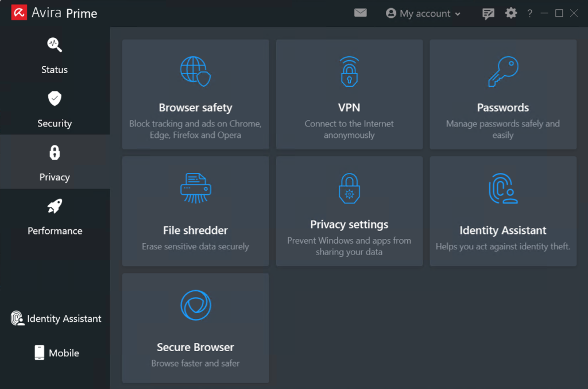Image resolution: width=588 pixels, height=389 pixels.
Task: Click the question mark help icon
Action: tap(530, 13)
